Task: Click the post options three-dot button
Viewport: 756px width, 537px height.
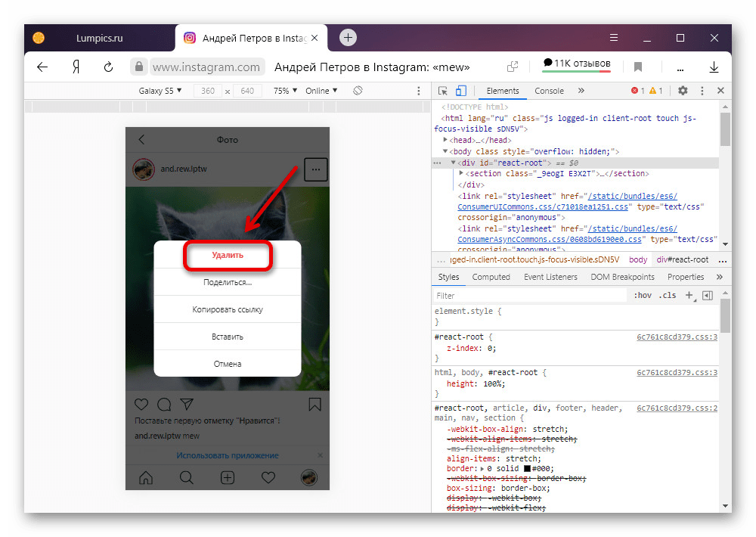Action: 315,170
